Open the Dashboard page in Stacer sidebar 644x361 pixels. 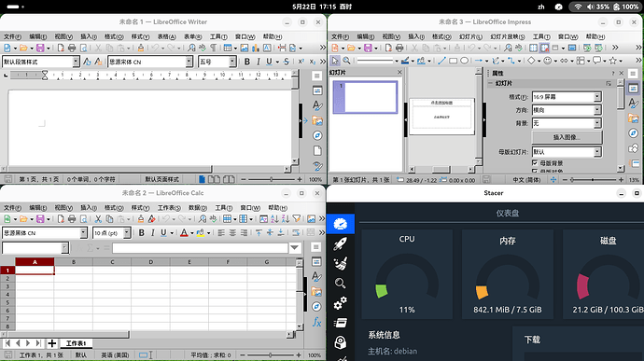pyautogui.click(x=340, y=224)
